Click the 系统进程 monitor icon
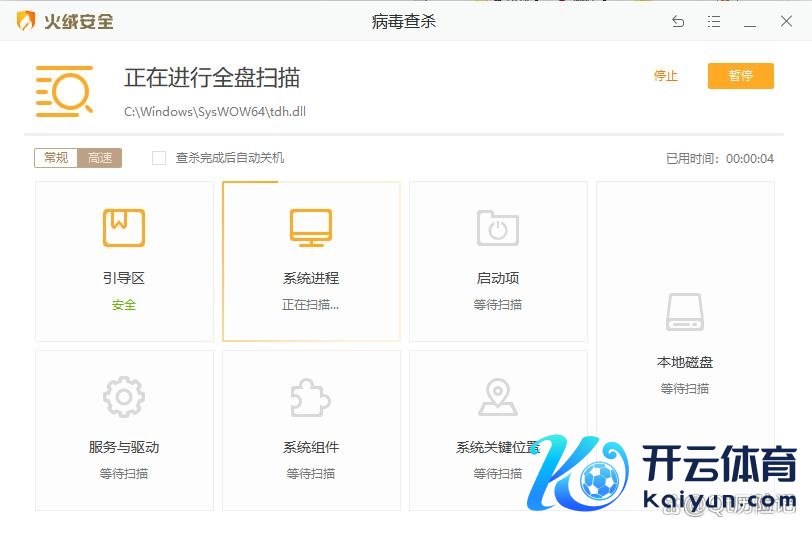This screenshot has height=533, width=812. click(311, 228)
